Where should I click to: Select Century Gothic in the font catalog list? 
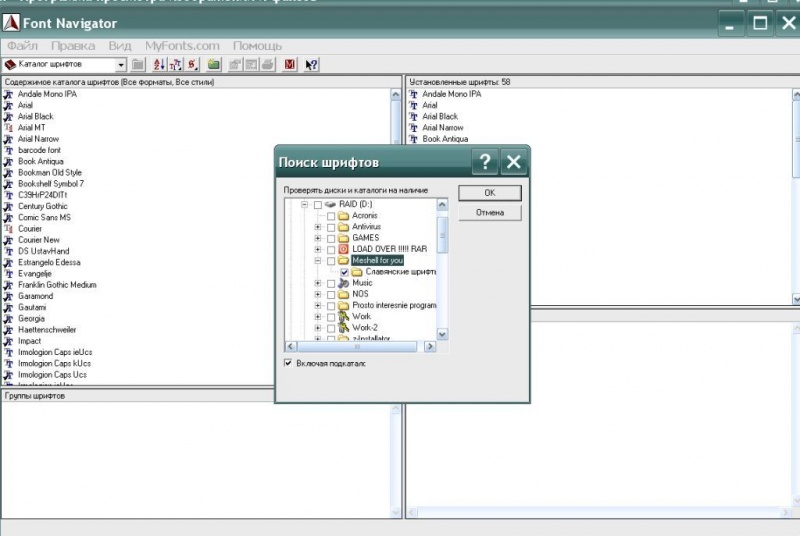click(x=44, y=206)
